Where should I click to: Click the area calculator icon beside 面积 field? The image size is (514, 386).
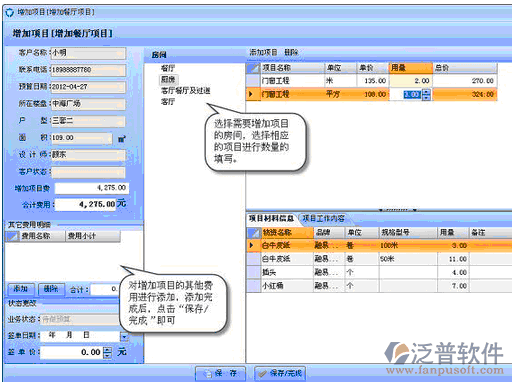[x=122, y=139]
